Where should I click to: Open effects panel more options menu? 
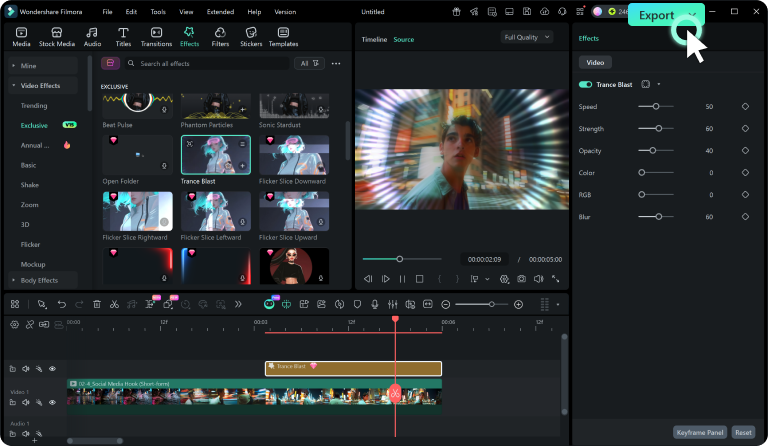[336, 64]
